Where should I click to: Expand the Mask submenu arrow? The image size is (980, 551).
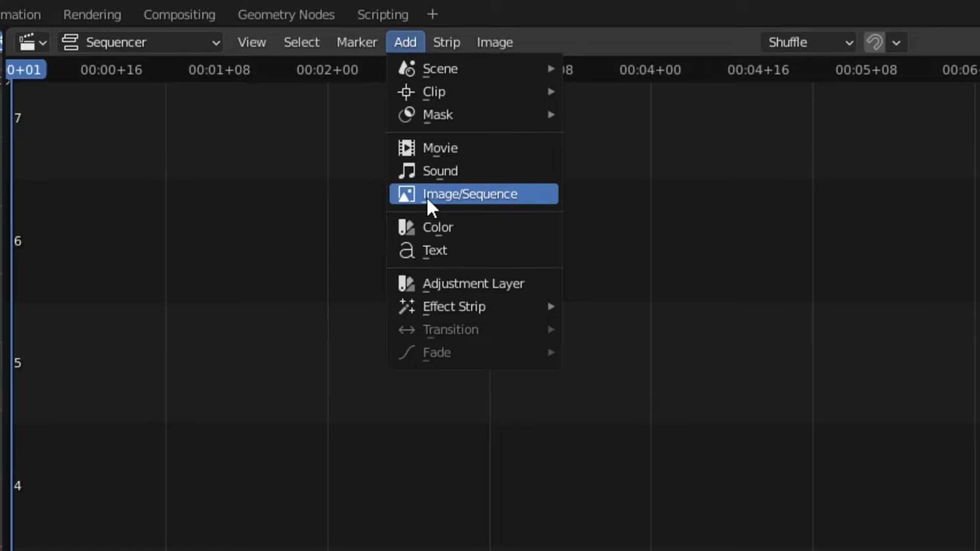551,115
